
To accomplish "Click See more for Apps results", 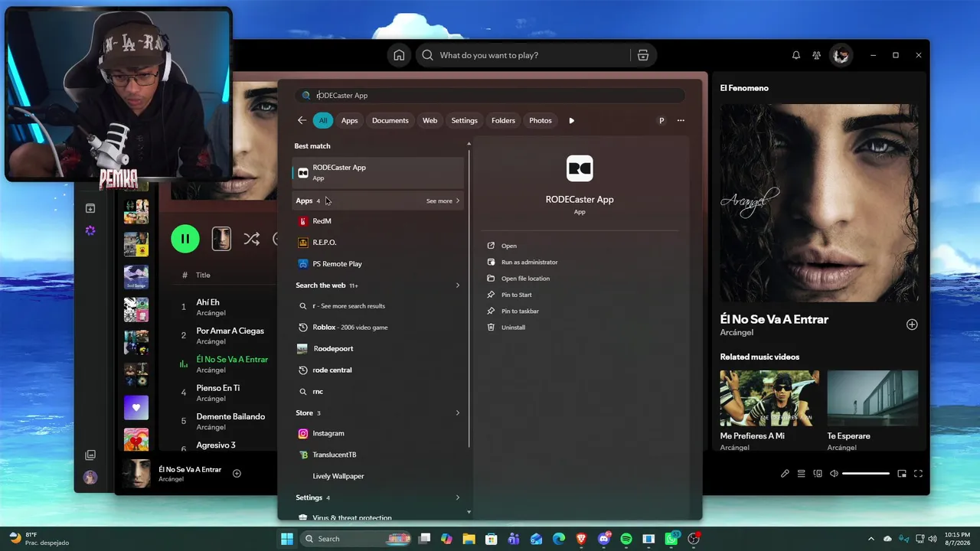I will 443,201.
